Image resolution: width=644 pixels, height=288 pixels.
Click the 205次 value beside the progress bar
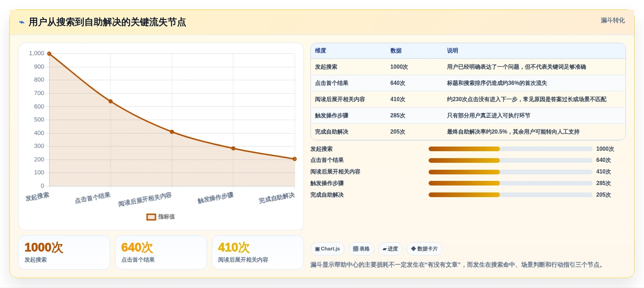pos(604,195)
